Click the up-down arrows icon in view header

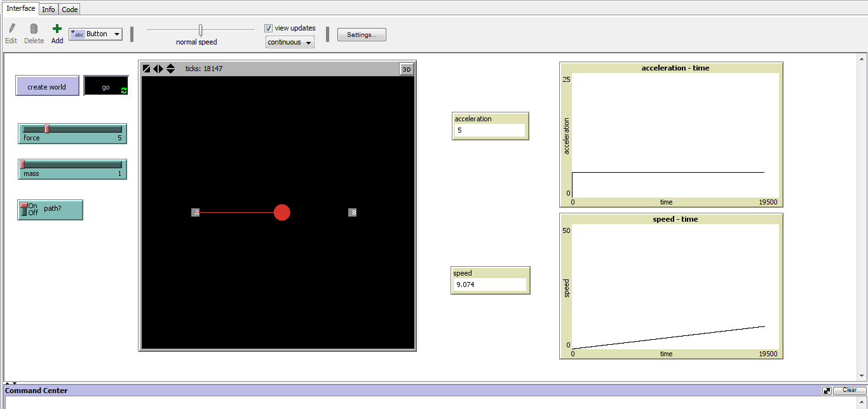170,69
